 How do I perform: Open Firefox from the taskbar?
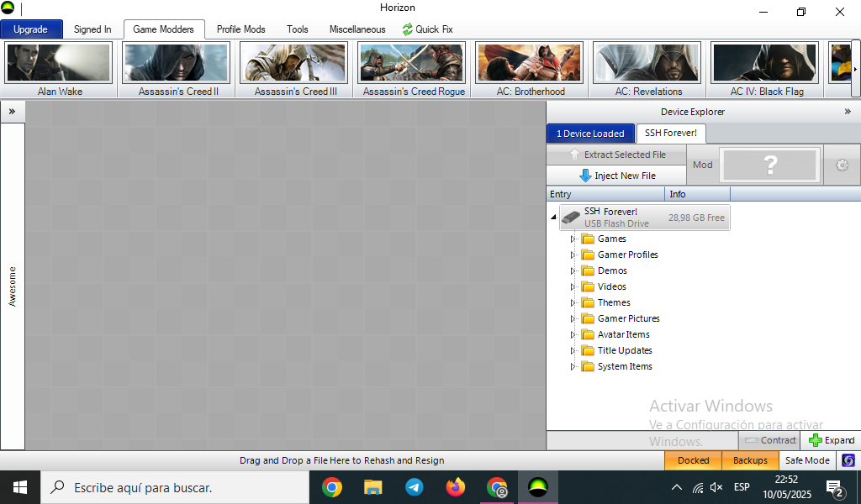pos(455,487)
